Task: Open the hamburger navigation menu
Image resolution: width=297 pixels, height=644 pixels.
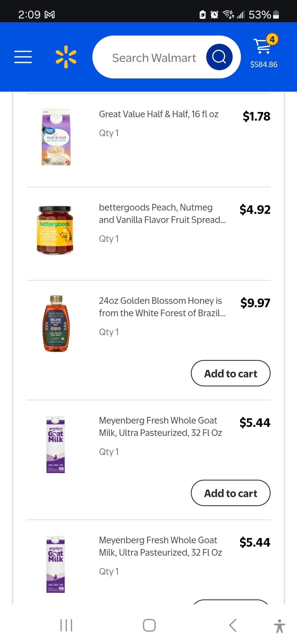Action: coord(23,57)
